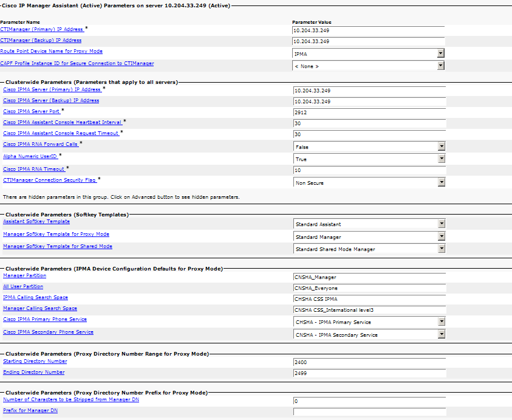Screen dimensions: 512x420
Task: Click Cisco IPMA RNA Timeout link
Action: tap(34, 170)
